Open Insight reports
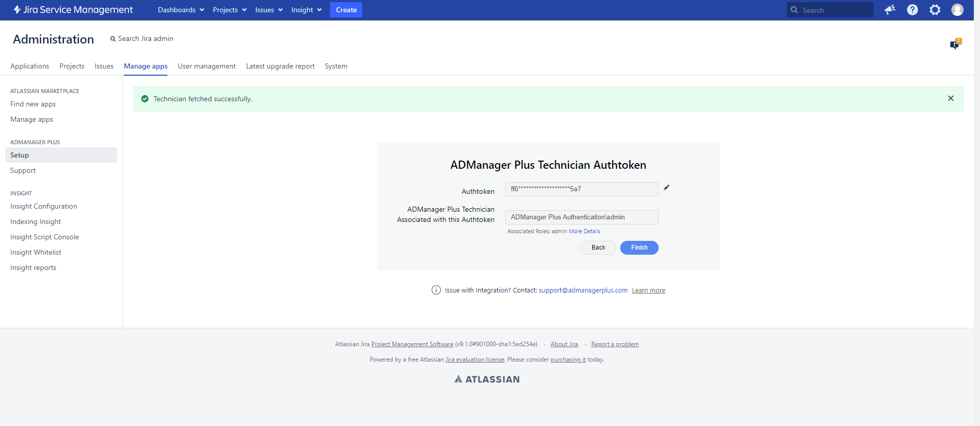 click(33, 267)
